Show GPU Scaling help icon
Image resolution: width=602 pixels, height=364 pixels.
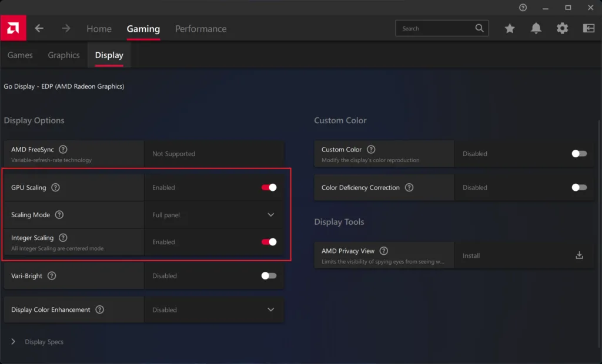(56, 187)
